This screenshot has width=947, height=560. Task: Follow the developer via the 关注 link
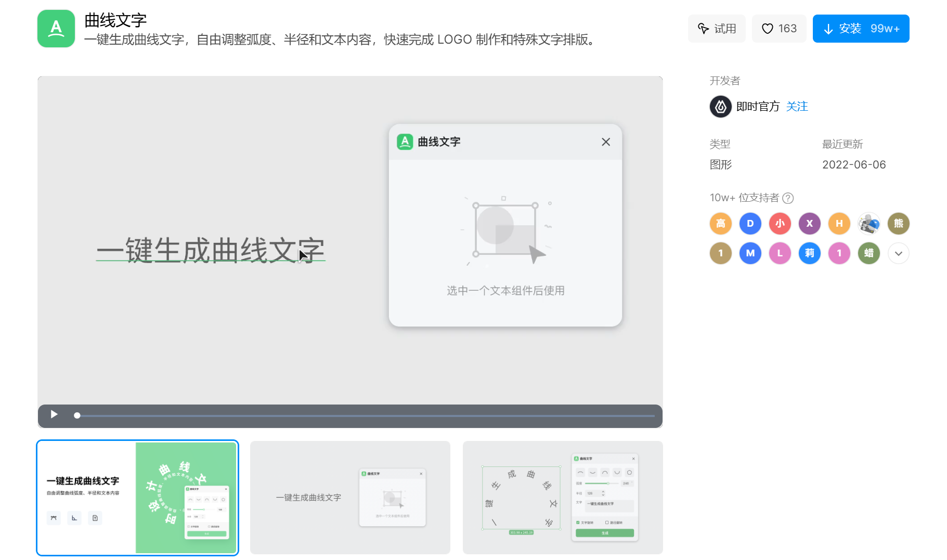click(797, 107)
